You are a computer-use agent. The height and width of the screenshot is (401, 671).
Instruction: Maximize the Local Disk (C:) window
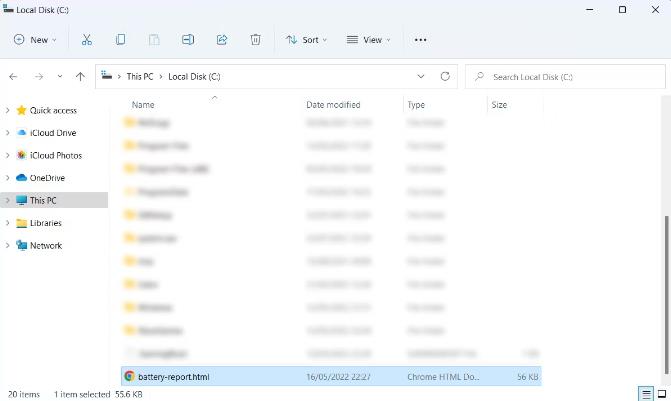[x=623, y=9]
